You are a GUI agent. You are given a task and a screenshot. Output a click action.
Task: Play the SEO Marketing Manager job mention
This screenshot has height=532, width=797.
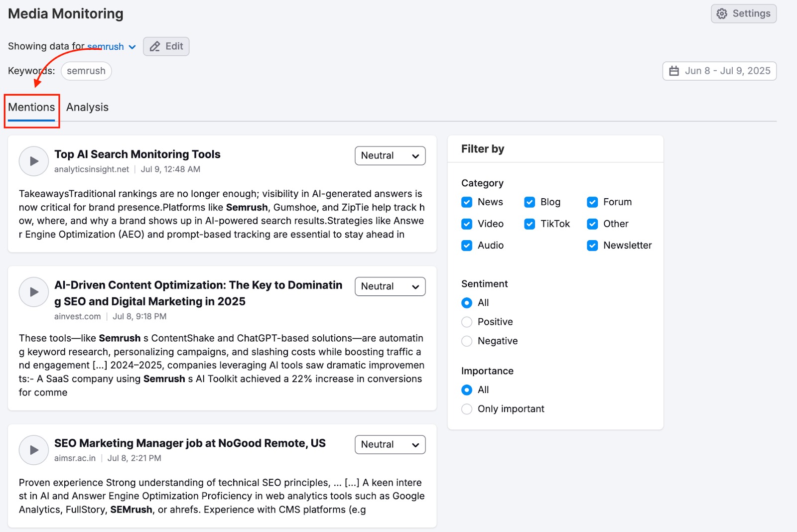[x=33, y=450]
